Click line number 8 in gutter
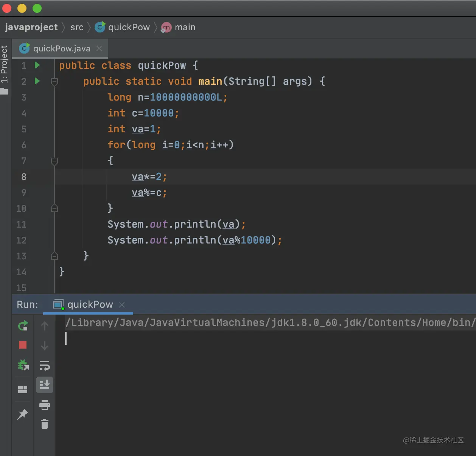The width and height of the screenshot is (476, 456). 24,177
